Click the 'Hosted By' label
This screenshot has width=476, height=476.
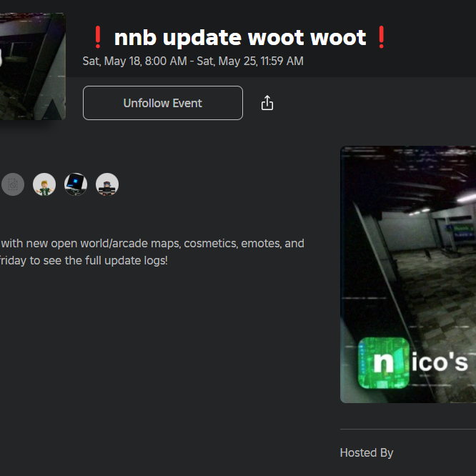[x=367, y=452]
